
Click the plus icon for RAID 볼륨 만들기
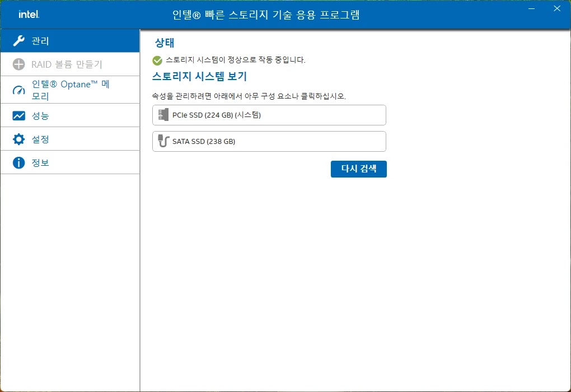click(x=18, y=64)
